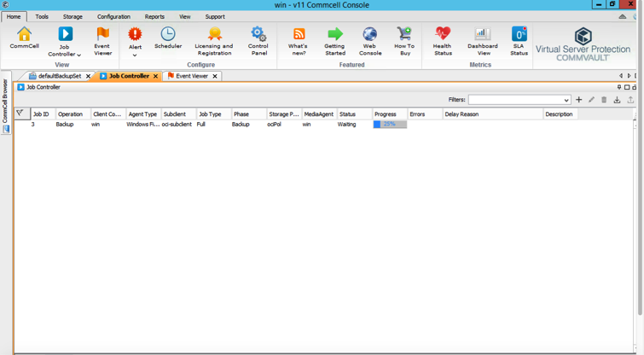Open the Storage ribbon tab
The image size is (644, 355).
(73, 17)
